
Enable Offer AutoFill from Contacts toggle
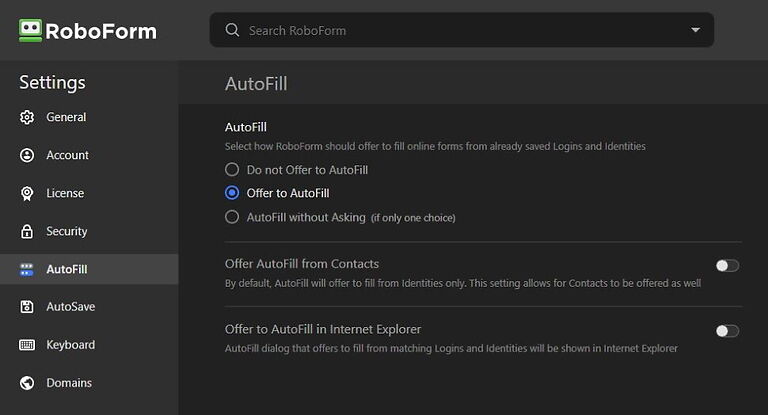click(x=727, y=266)
